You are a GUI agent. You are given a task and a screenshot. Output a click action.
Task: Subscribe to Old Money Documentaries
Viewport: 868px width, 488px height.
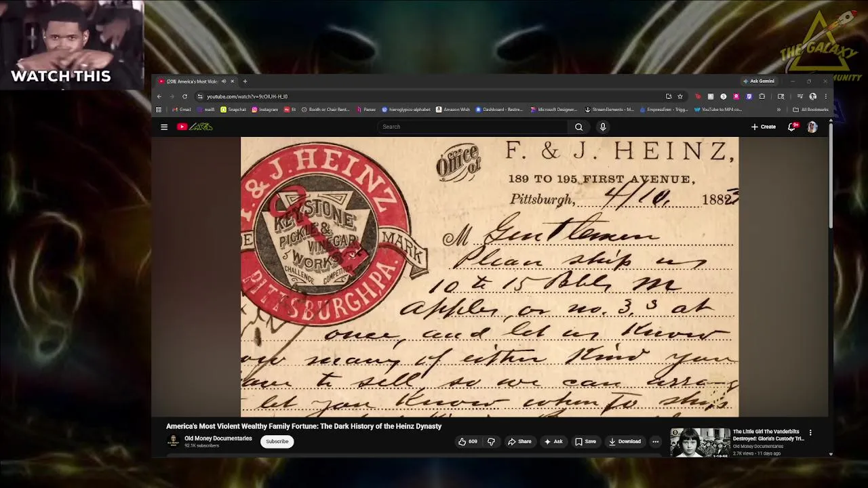pyautogui.click(x=277, y=441)
